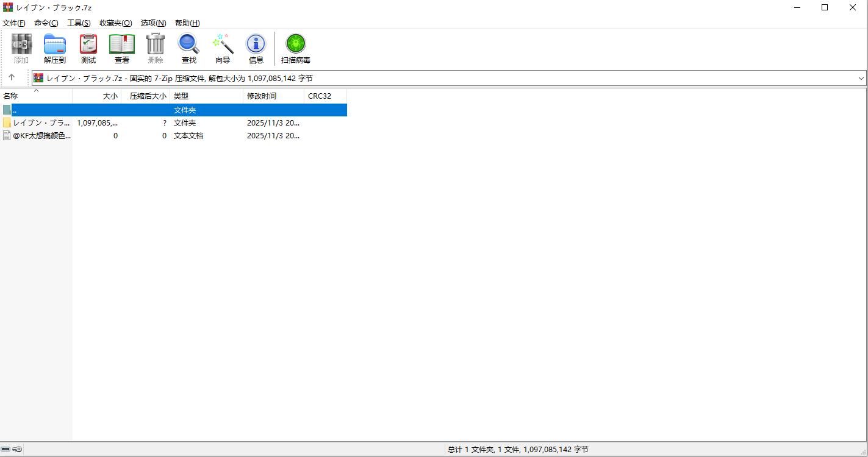
Task: Select the @KF text document file
Action: coord(41,135)
